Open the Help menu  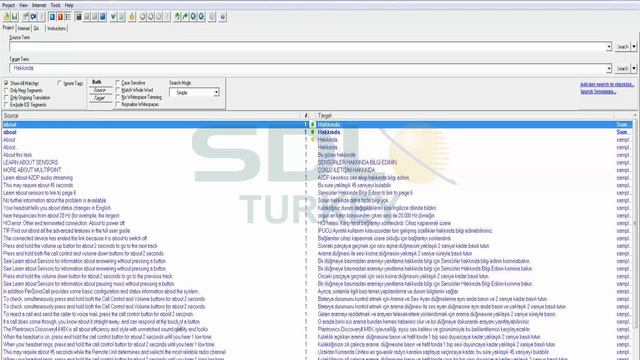click(69, 5)
